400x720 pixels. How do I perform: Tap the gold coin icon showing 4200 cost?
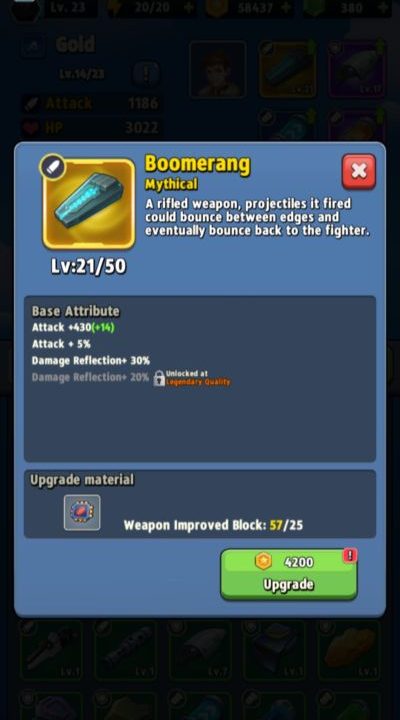pos(263,561)
